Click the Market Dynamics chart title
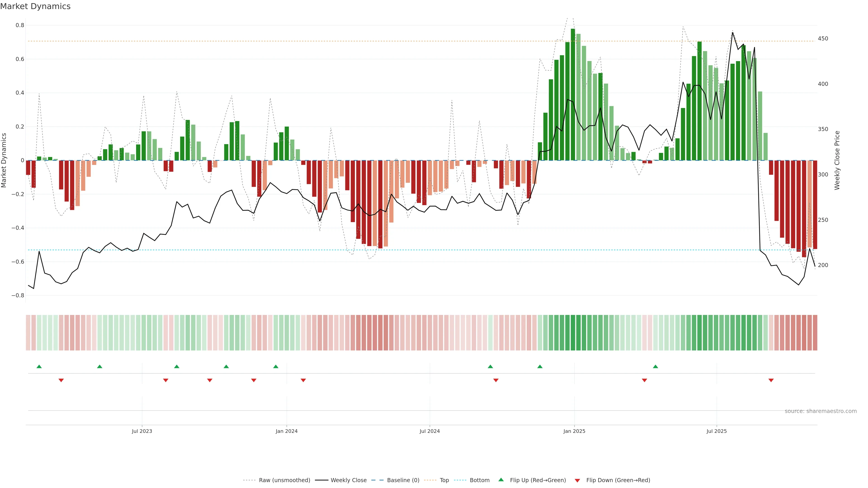 click(x=35, y=6)
